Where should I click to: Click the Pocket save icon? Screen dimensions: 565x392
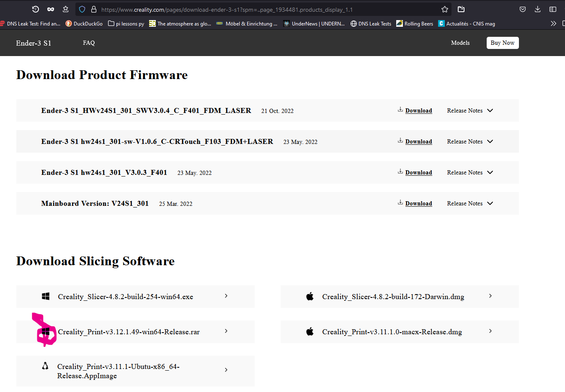coord(523,9)
